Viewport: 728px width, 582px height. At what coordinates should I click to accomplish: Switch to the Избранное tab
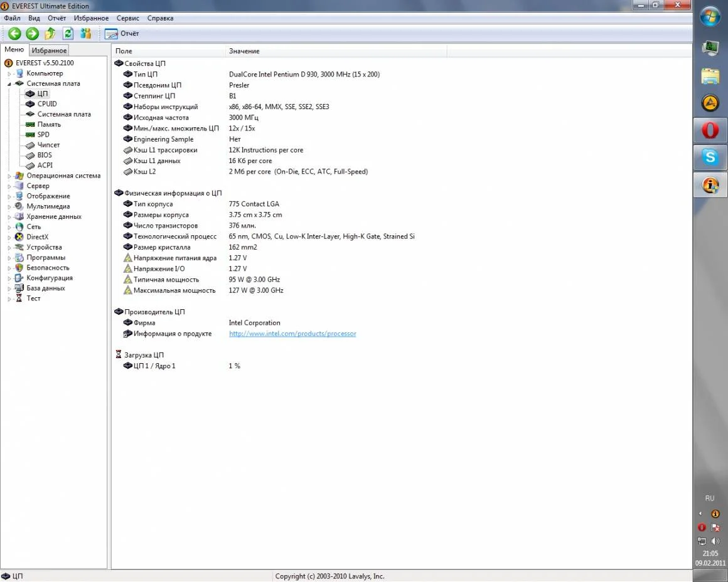point(49,50)
